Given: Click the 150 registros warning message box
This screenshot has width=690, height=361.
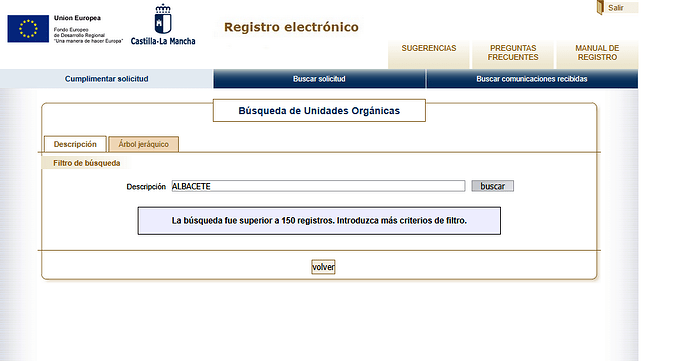Looking at the screenshot, I should pos(319,221).
